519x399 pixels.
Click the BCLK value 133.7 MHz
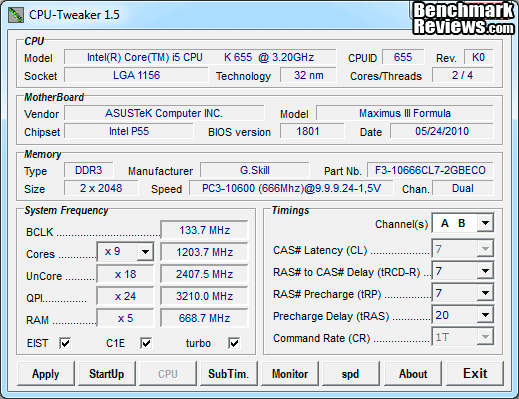pos(204,230)
